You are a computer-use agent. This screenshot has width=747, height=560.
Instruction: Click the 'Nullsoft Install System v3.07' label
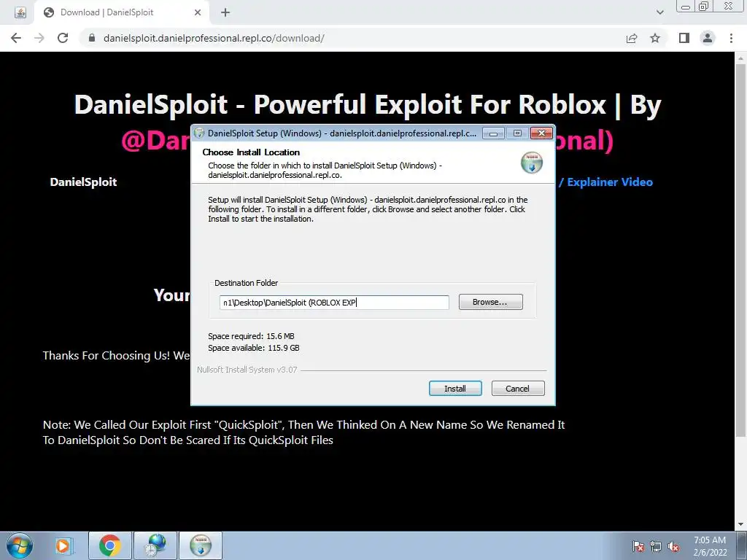(x=247, y=370)
